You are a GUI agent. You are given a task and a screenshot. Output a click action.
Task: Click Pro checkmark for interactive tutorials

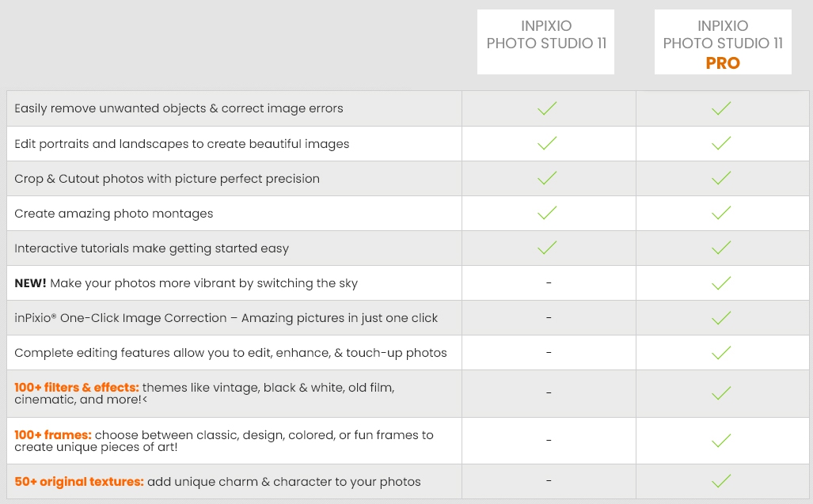721,248
